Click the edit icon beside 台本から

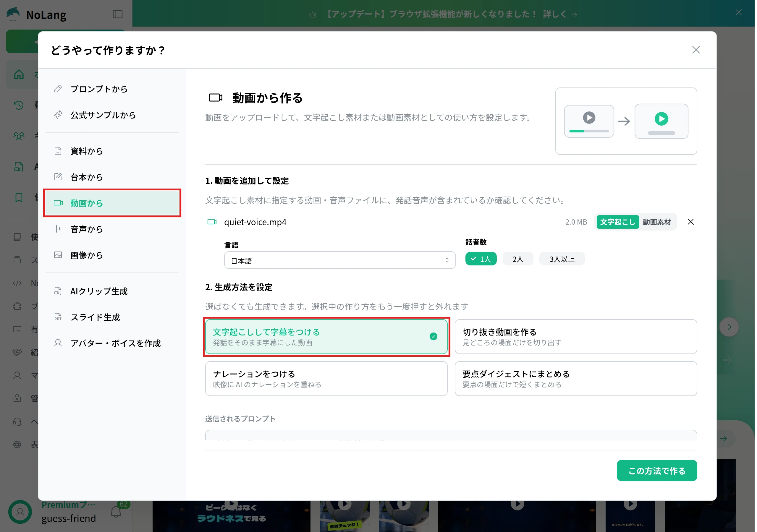pyautogui.click(x=58, y=177)
